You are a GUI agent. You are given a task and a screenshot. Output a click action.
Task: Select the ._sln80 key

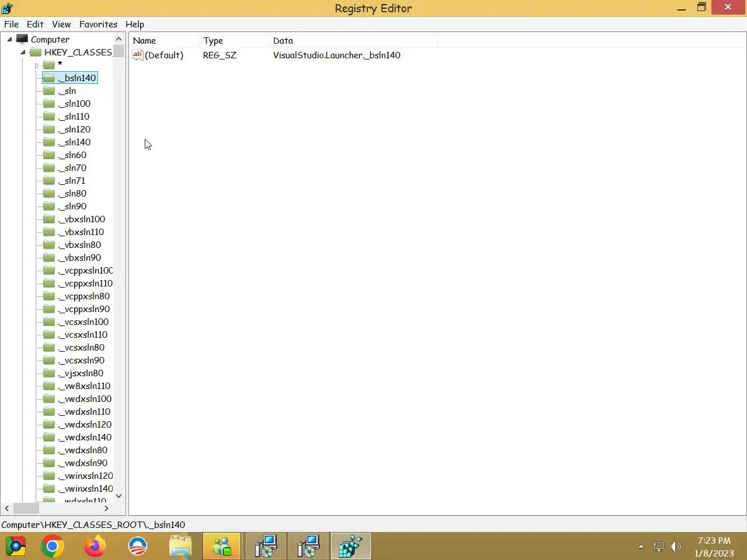pyautogui.click(x=72, y=193)
